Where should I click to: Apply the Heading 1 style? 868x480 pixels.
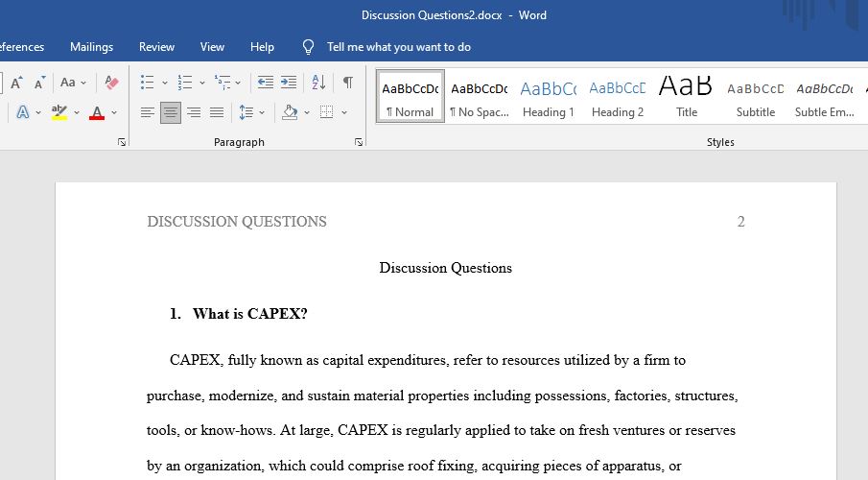[548, 96]
